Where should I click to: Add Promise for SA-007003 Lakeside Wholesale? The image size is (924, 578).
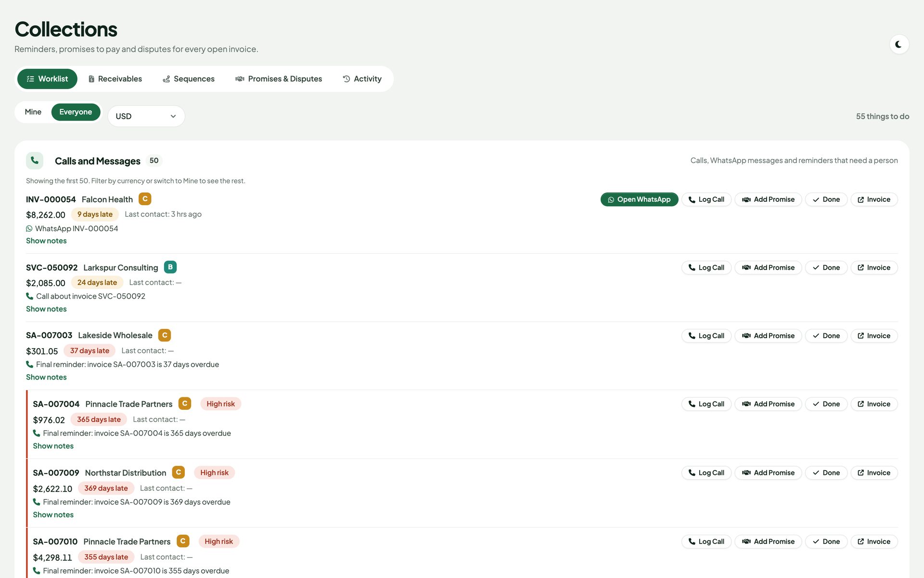click(x=768, y=336)
